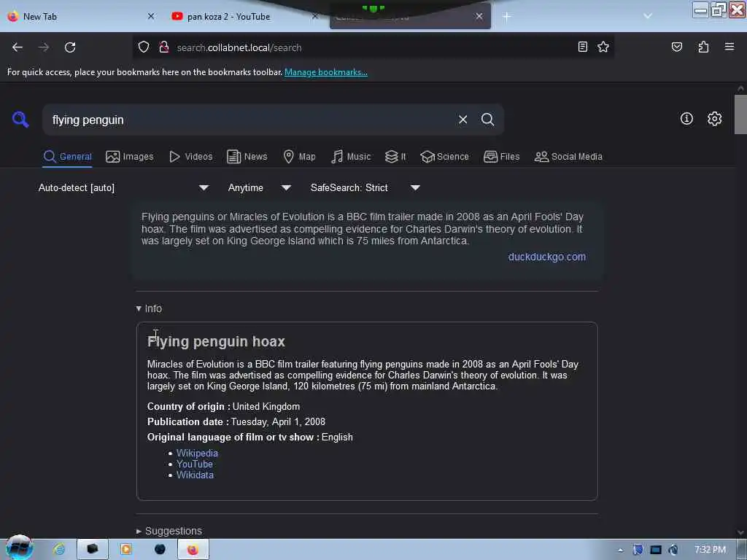The image size is (747, 560).
Task: Close the pan koza 2 YouTube tab
Action: [315, 16]
